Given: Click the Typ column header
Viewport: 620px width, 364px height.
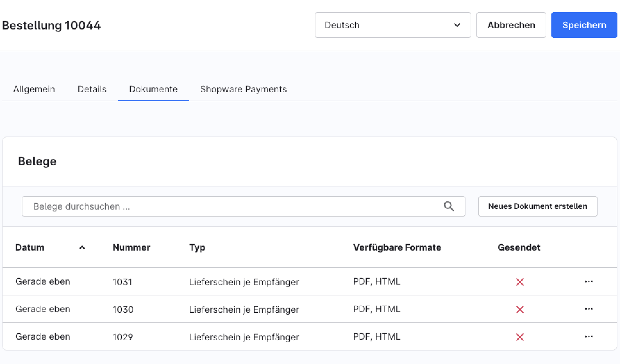Looking at the screenshot, I should point(197,248).
